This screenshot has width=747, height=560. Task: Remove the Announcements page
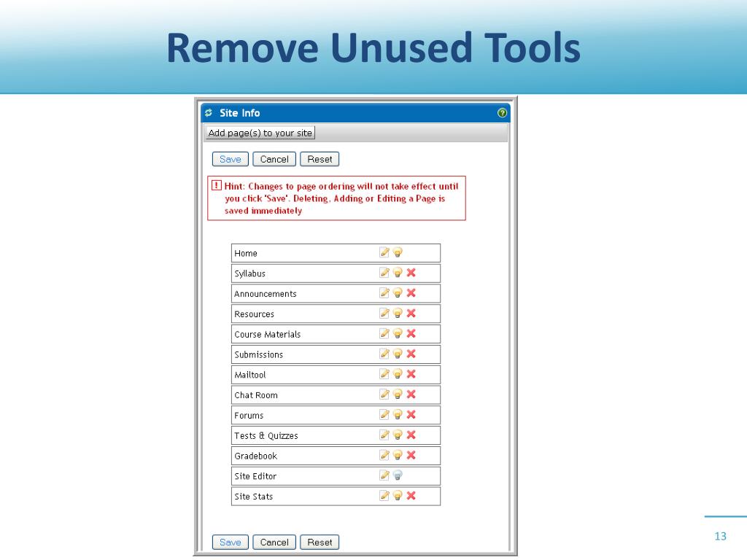coord(411,293)
